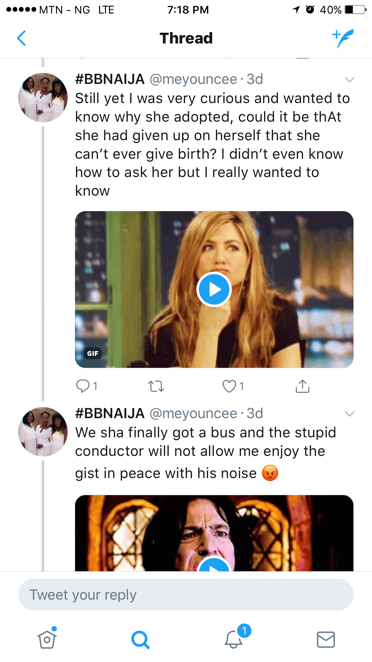Expand options chevron on first tweet

350,79
